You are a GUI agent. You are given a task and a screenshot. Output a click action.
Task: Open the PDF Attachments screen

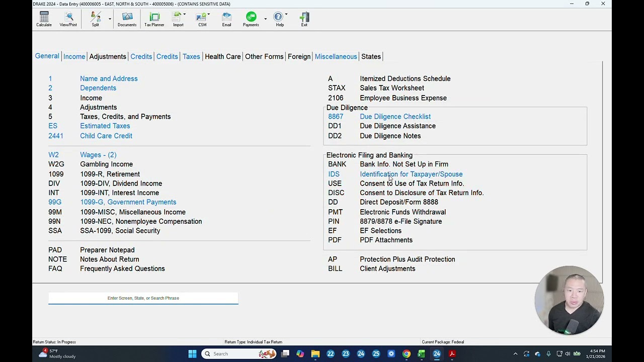point(386,240)
